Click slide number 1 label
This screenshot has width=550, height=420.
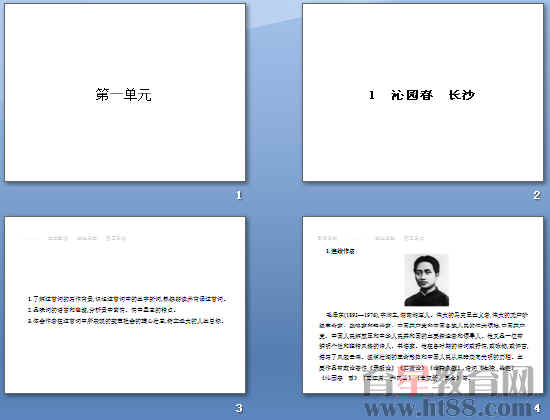(x=239, y=195)
